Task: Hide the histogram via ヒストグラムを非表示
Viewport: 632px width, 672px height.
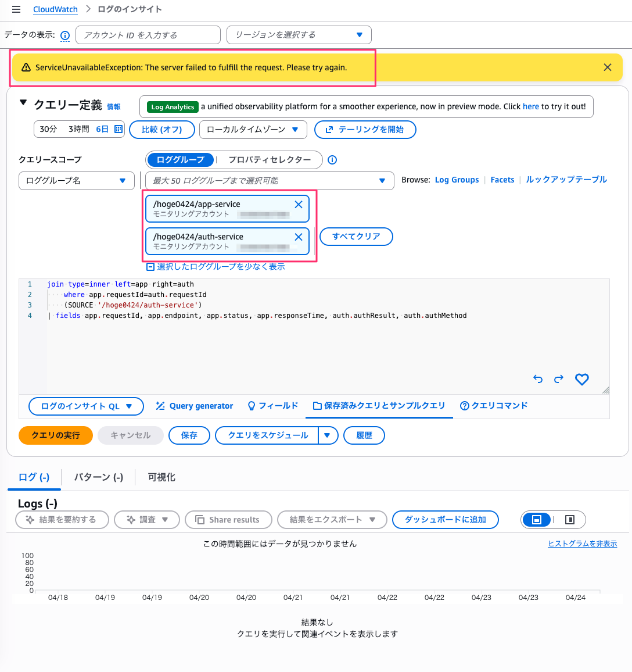Action: [x=582, y=543]
